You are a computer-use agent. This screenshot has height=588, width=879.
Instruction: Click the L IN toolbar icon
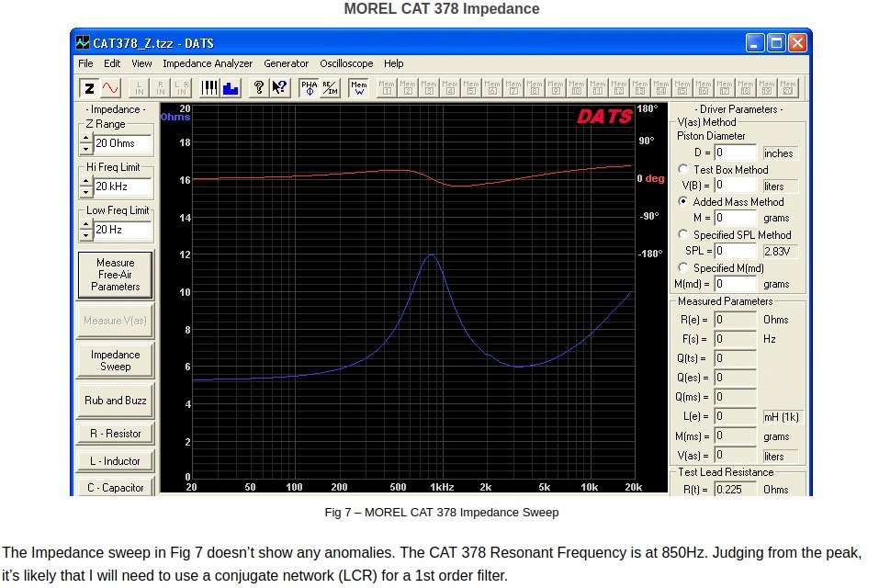coord(140,88)
